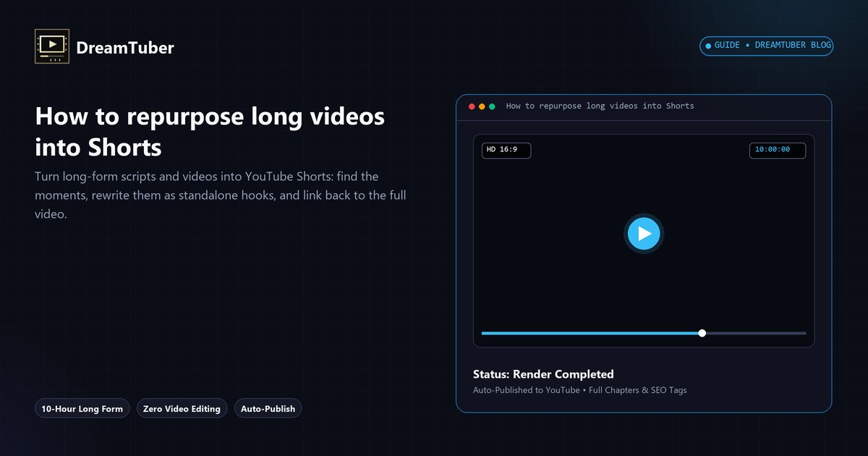Play the video preview
The height and width of the screenshot is (456, 868).
point(644,234)
